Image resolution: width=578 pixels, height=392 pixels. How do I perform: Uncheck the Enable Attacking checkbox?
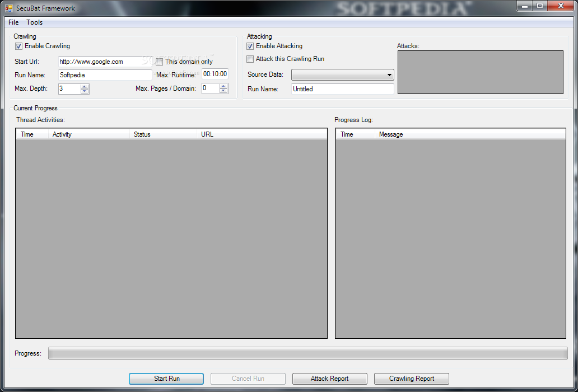tap(250, 46)
